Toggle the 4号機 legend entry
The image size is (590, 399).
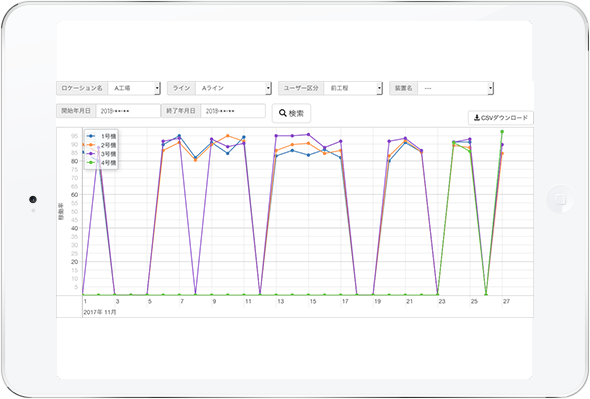tap(102, 163)
